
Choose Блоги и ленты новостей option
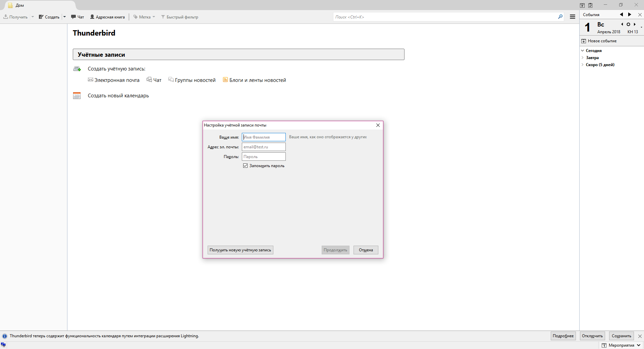click(x=255, y=80)
